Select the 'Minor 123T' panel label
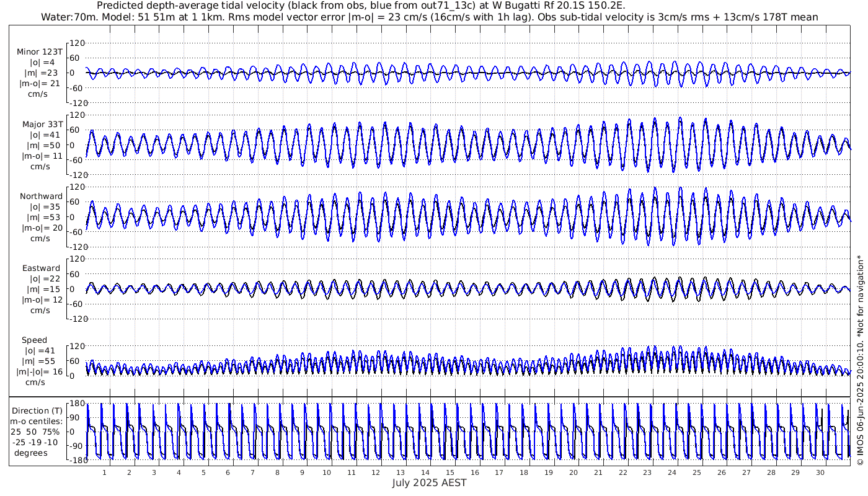This screenshot has height=496, width=868. 40,52
